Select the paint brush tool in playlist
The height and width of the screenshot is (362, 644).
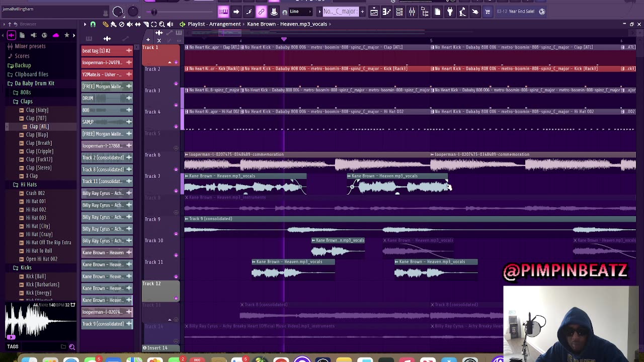pos(113,24)
